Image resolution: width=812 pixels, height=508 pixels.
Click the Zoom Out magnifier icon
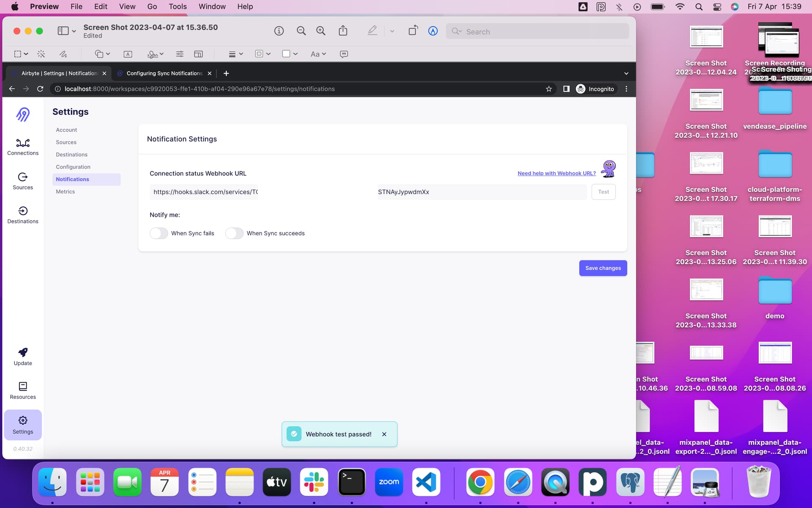[301, 31]
